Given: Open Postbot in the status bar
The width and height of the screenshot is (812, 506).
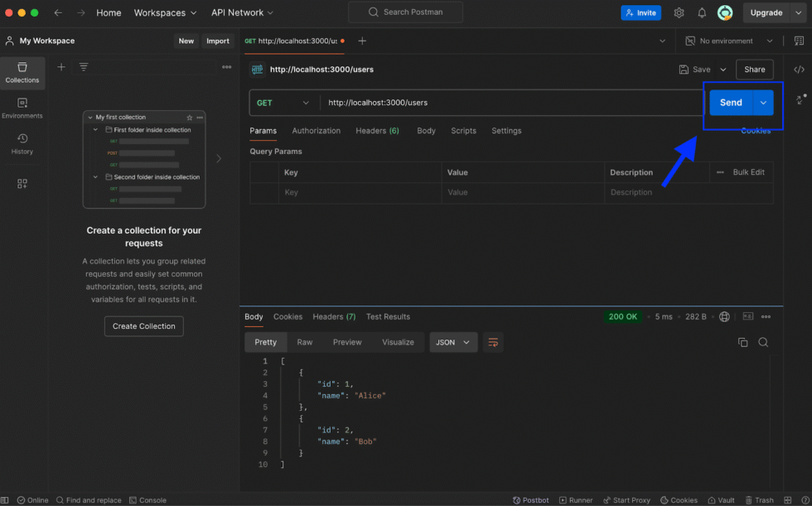Looking at the screenshot, I should click(x=531, y=500).
